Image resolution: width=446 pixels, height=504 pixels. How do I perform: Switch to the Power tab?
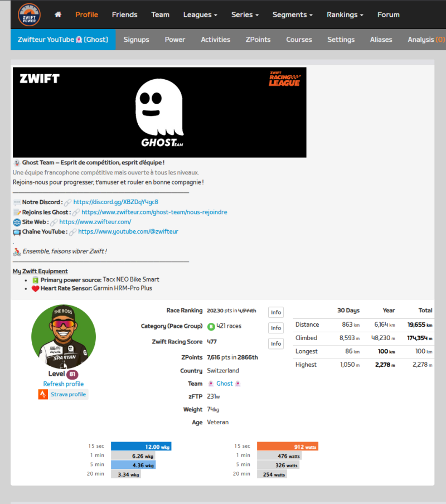[x=175, y=40]
